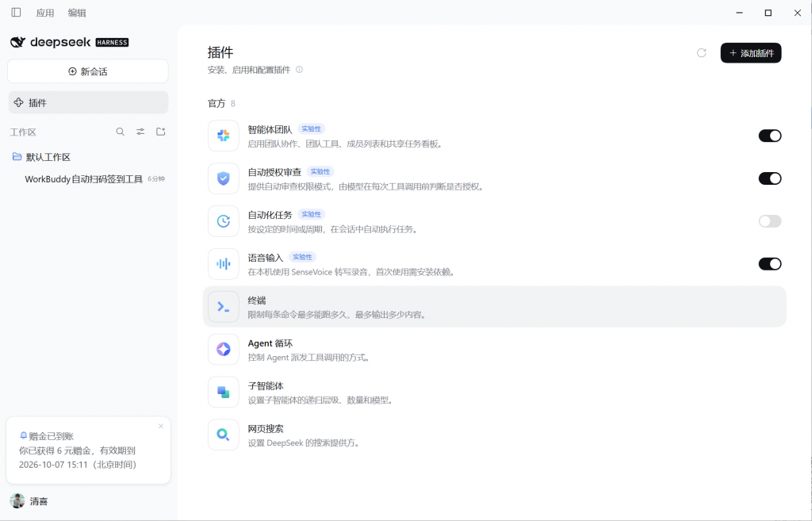812x521 pixels.
Task: Click the 添加插件 button
Action: click(x=751, y=53)
